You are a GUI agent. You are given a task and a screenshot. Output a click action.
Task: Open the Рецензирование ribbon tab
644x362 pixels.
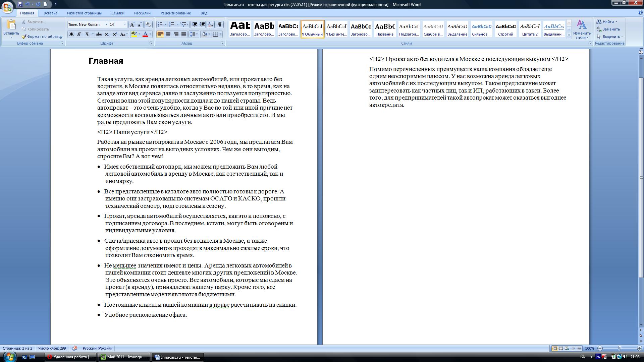pyautogui.click(x=175, y=13)
